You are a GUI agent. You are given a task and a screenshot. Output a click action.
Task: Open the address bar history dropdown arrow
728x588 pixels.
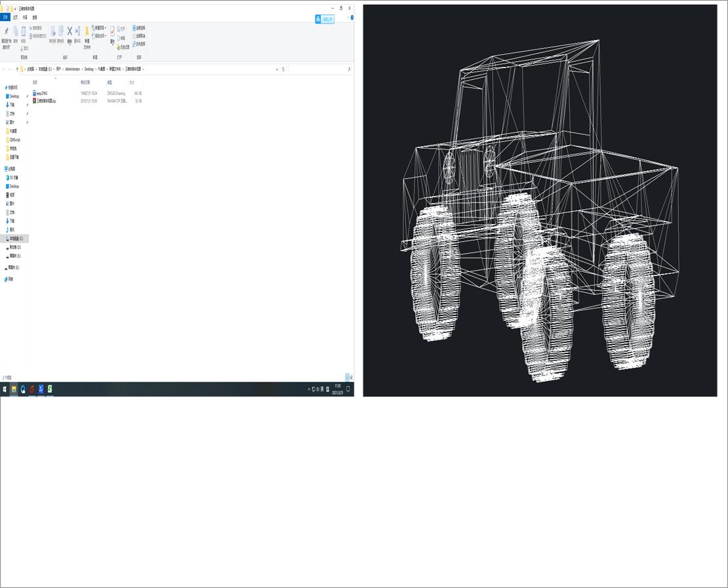277,69
